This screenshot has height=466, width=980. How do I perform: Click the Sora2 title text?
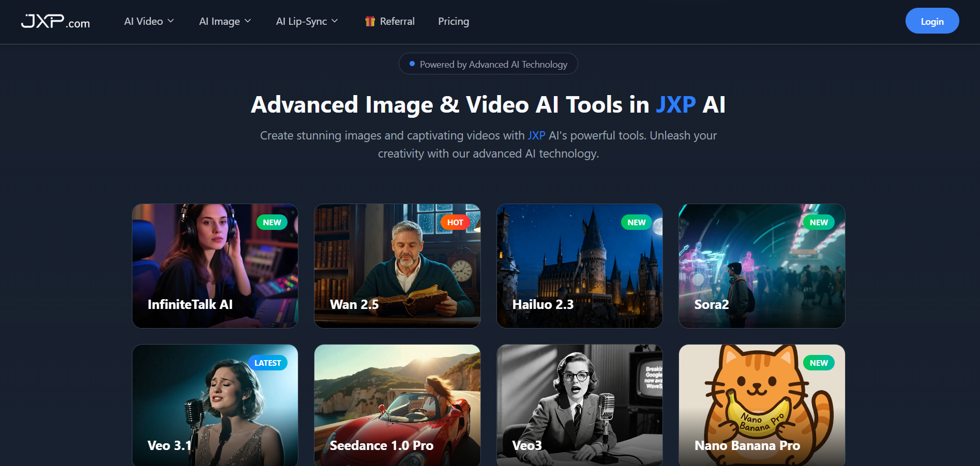pos(712,304)
